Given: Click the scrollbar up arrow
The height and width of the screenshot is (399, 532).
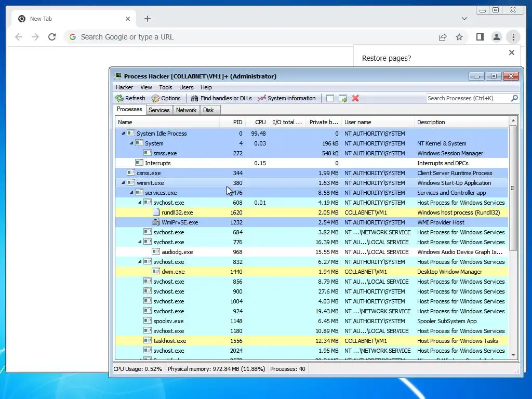Looking at the screenshot, I should (x=513, y=121).
